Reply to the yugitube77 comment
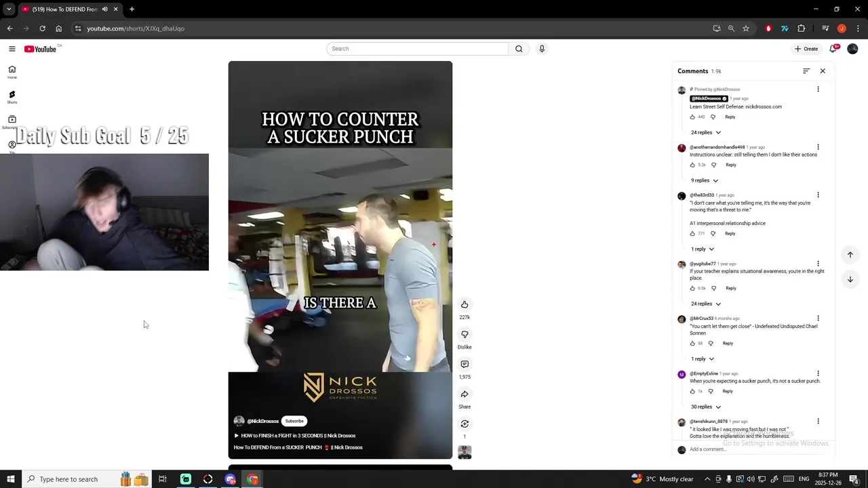 pyautogui.click(x=730, y=288)
